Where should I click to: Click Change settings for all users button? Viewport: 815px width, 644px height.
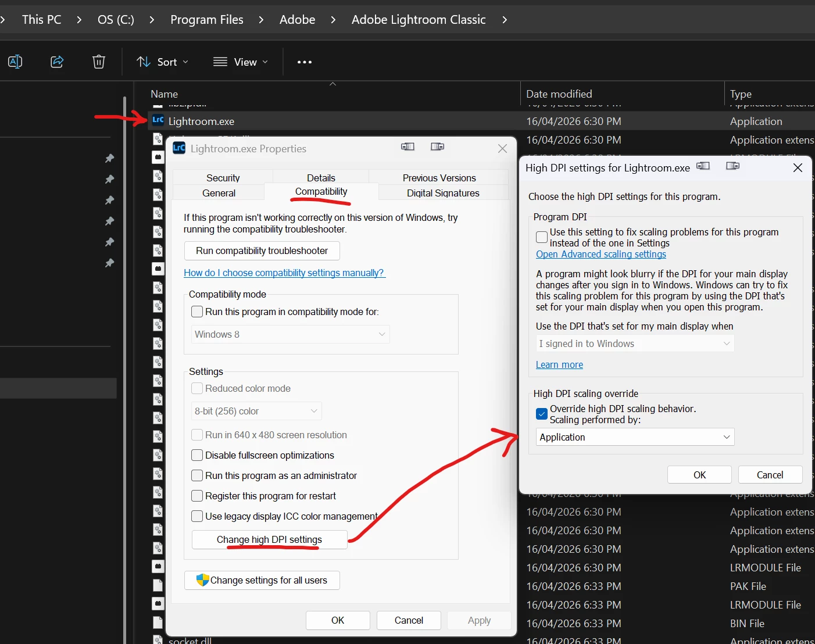[262, 580]
